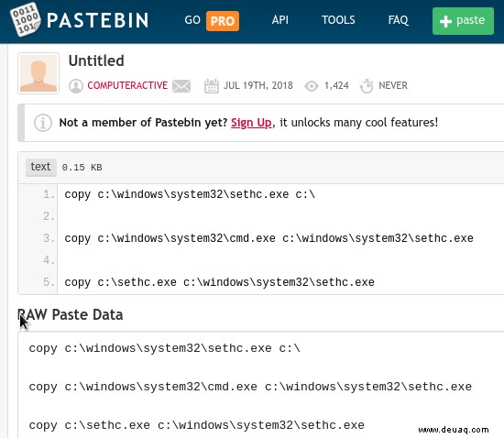Click line 1 copy sethc.exe to c:\
Image resolution: width=504 pixels, height=438 pixels.
point(190,194)
